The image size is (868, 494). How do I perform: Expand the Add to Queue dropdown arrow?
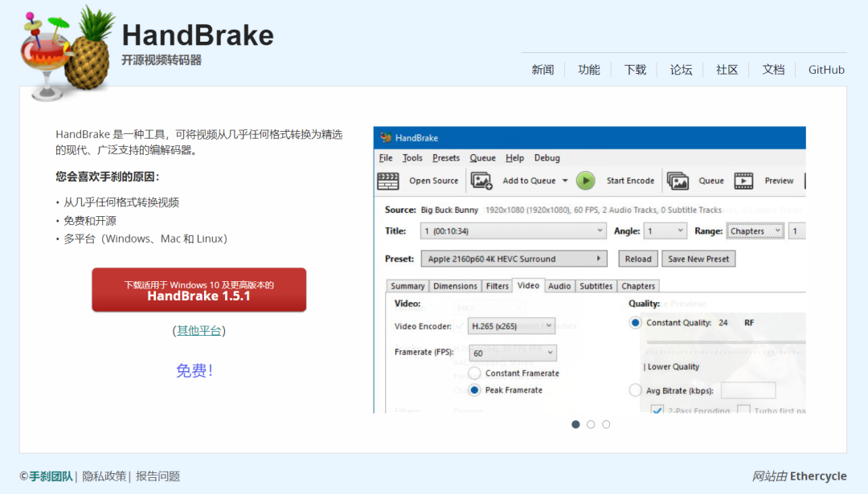tap(565, 181)
